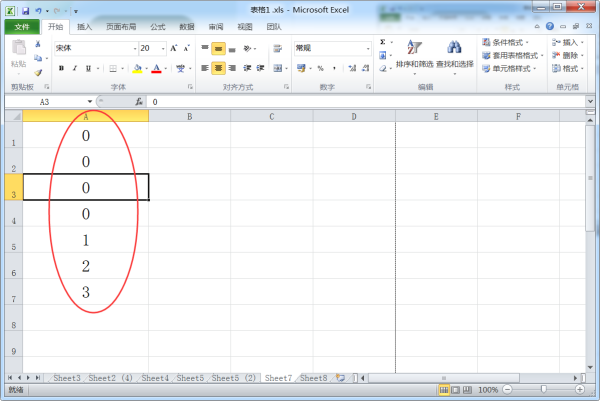Viewport: 600px width, 401px height.
Task: Click the Increase Font Size icon
Action: click(x=173, y=48)
